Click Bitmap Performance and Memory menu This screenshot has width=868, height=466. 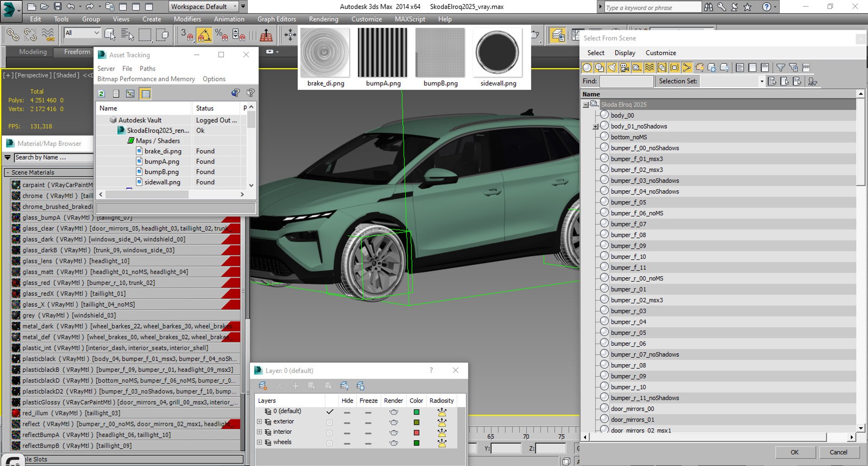[146, 79]
